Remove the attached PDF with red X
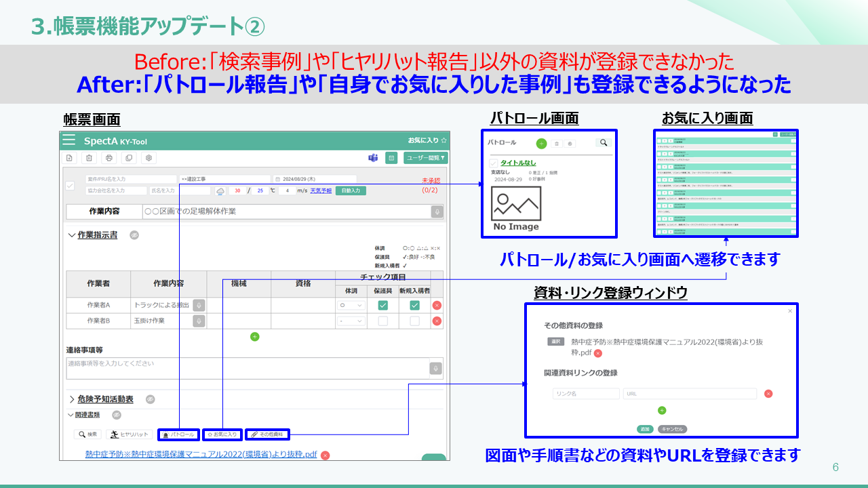 (325, 455)
